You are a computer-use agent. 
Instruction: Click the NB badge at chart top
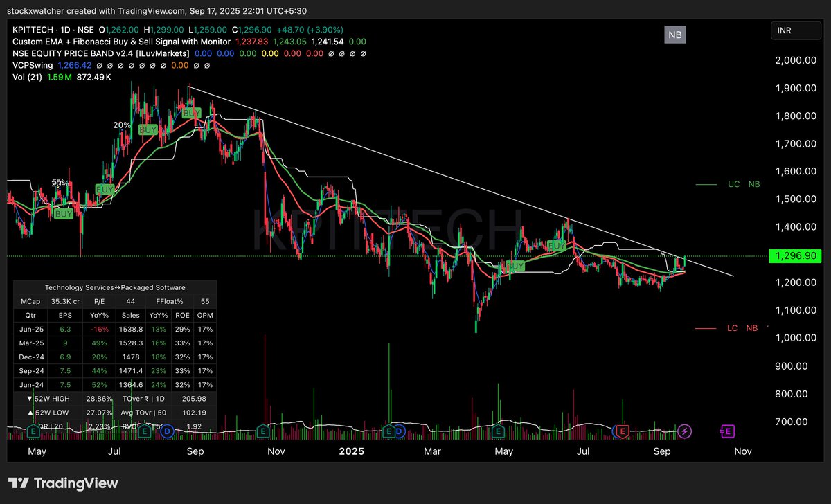click(674, 35)
